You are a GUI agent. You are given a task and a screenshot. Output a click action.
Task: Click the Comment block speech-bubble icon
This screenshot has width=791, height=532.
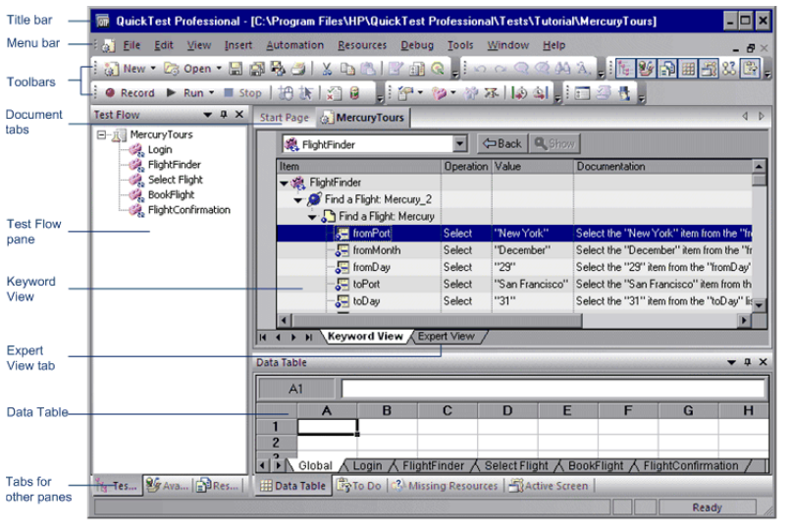[521, 68]
